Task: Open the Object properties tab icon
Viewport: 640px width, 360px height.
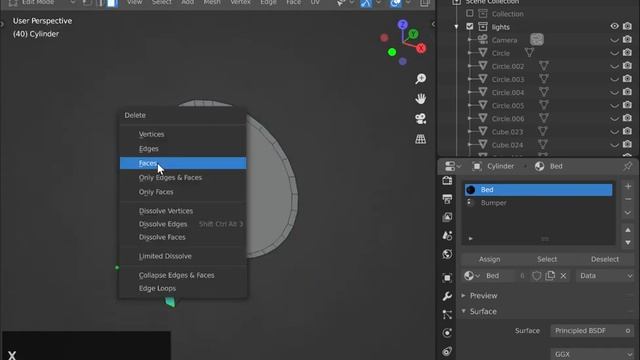Action: tap(447, 278)
